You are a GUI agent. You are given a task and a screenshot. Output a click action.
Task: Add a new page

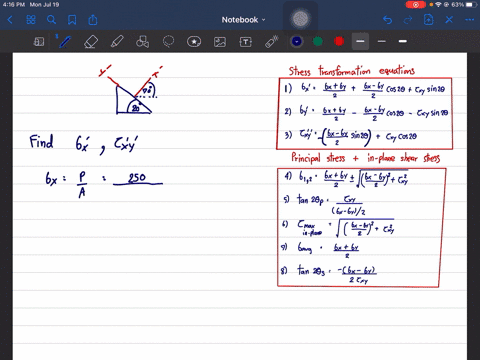[428, 20]
